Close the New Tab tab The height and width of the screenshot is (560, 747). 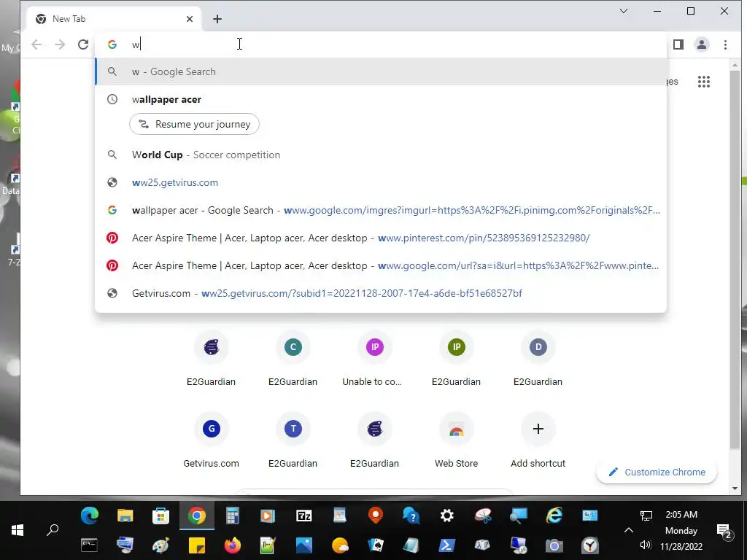coord(190,18)
